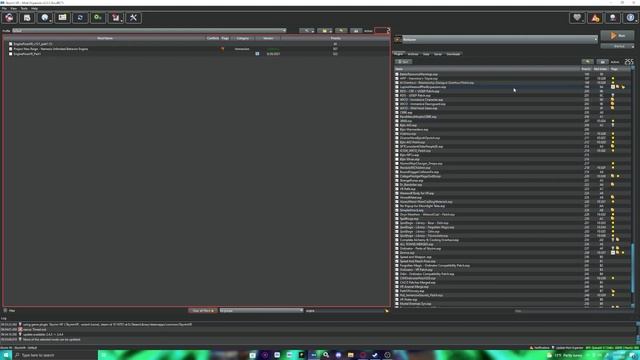Toggle checkbox for Project New Reign Nemesis mod

pyautogui.click(x=10, y=49)
